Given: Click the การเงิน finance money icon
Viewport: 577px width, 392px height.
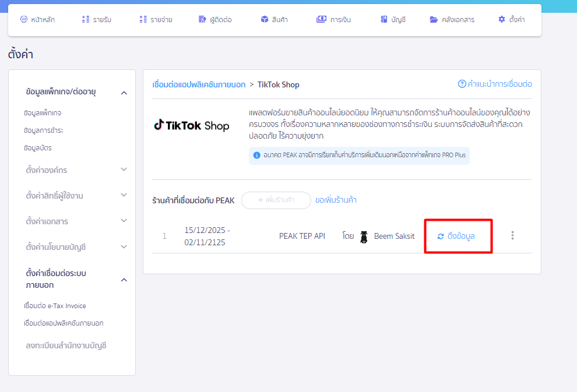Looking at the screenshot, I should [321, 19].
